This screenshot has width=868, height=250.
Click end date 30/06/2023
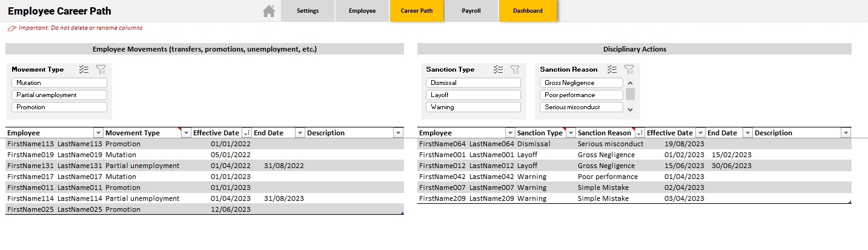tap(732, 166)
